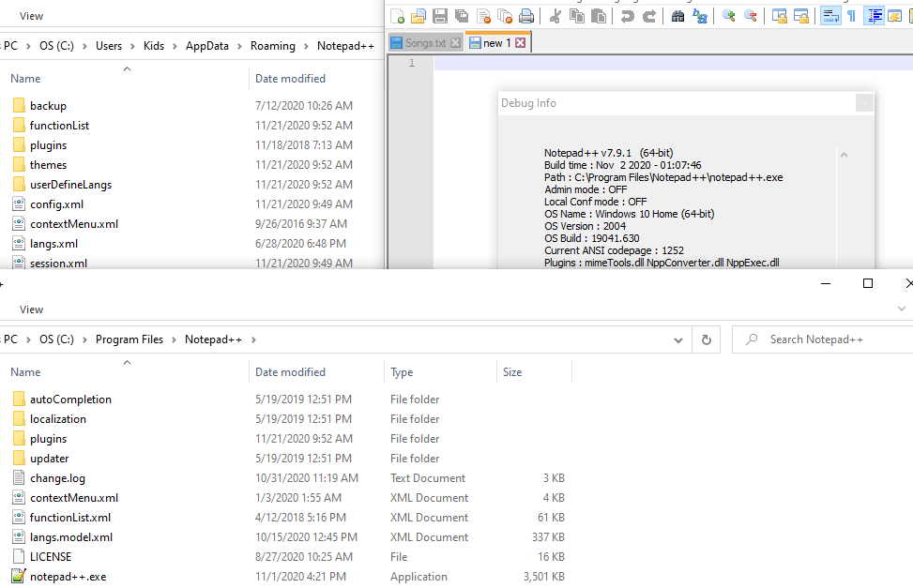This screenshot has height=588, width=913.
Task: Select the backup folder
Action: coord(49,106)
